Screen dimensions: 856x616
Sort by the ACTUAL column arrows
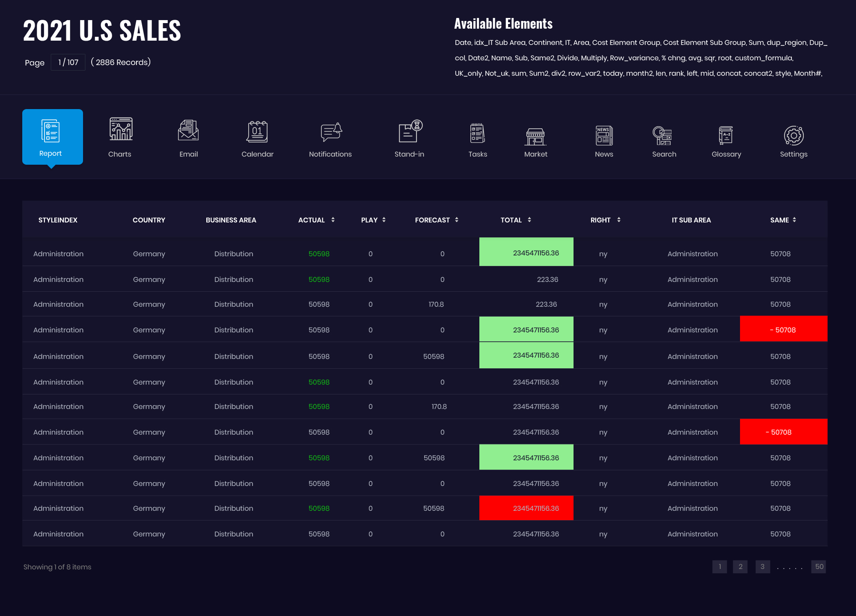point(333,220)
